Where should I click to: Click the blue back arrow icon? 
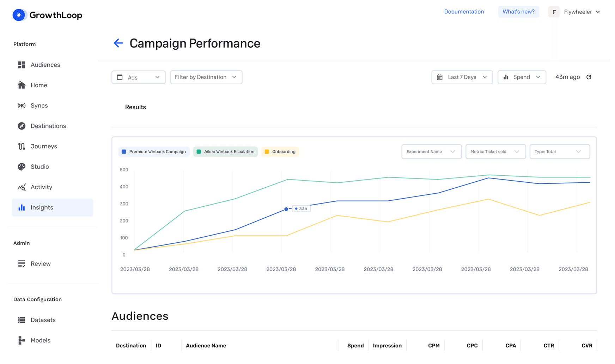118,43
